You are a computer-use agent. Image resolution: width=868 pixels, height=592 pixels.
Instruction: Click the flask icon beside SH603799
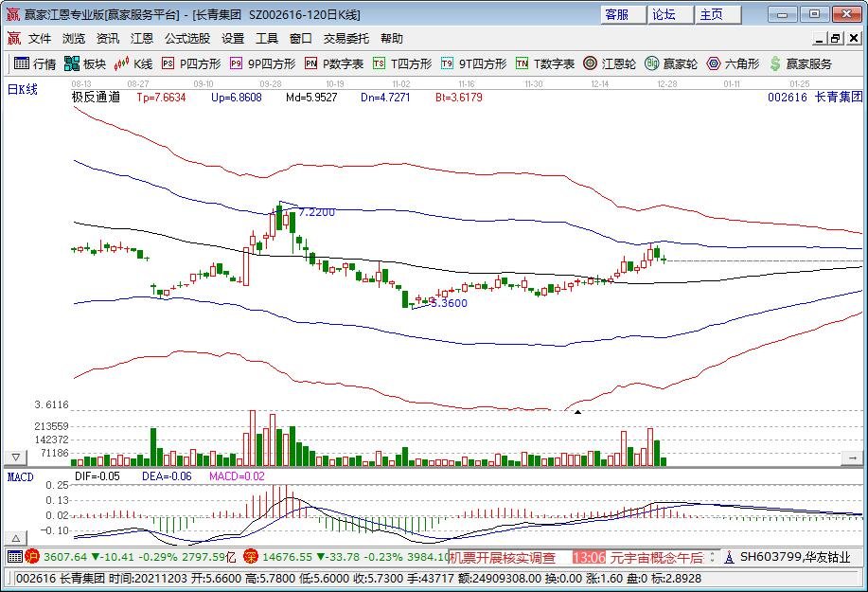pyautogui.click(x=729, y=557)
